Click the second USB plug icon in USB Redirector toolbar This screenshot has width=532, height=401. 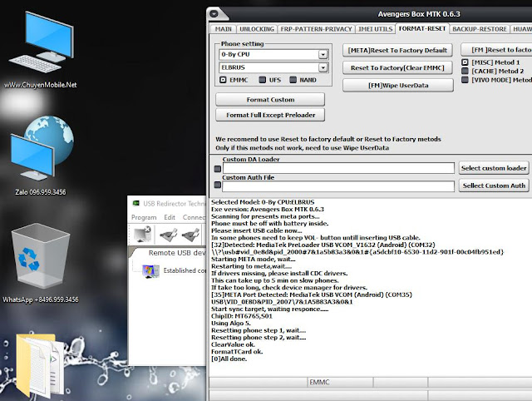click(x=190, y=235)
